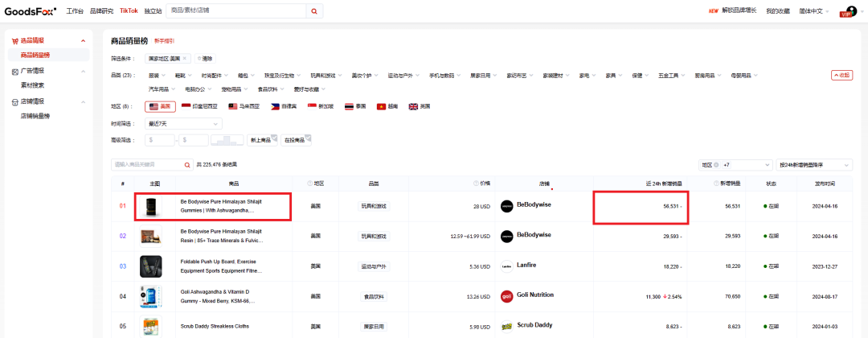Open 我的收藏 link

[x=778, y=11]
